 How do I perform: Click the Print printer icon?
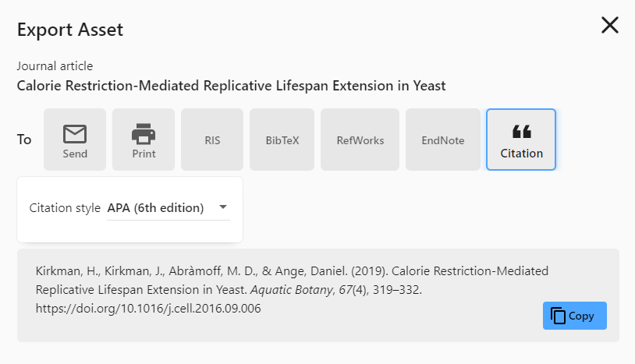pyautogui.click(x=144, y=133)
